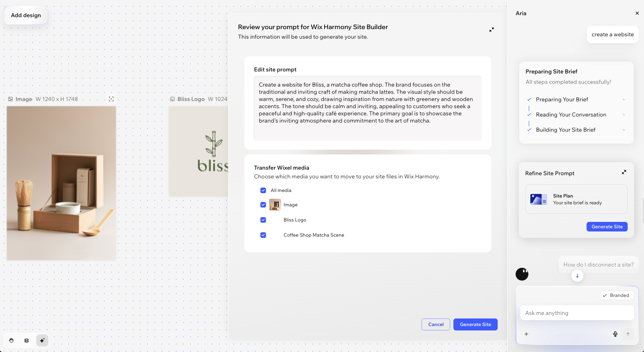Click the 'create a website' chat message
Image resolution: width=644 pixels, height=352 pixels.
pos(612,35)
